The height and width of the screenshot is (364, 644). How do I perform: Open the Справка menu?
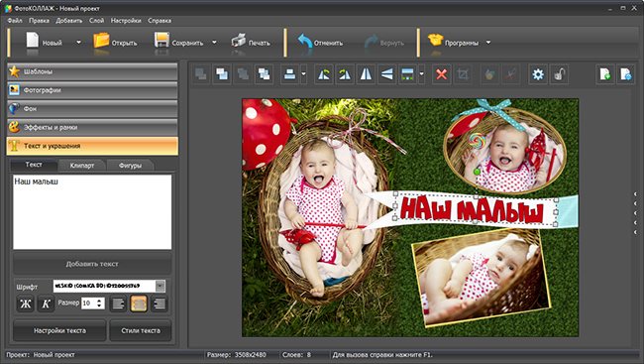[x=160, y=20]
